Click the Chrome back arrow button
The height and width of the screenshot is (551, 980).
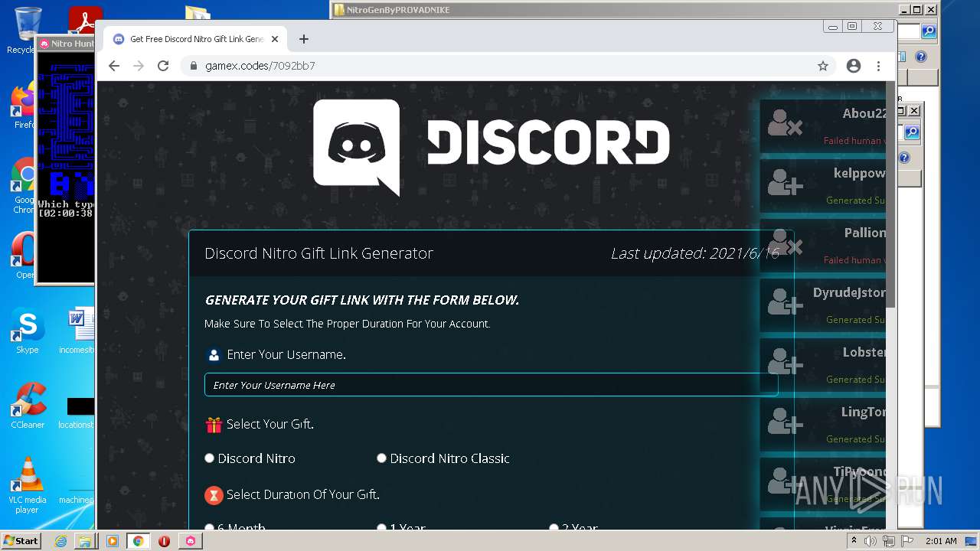[114, 66]
